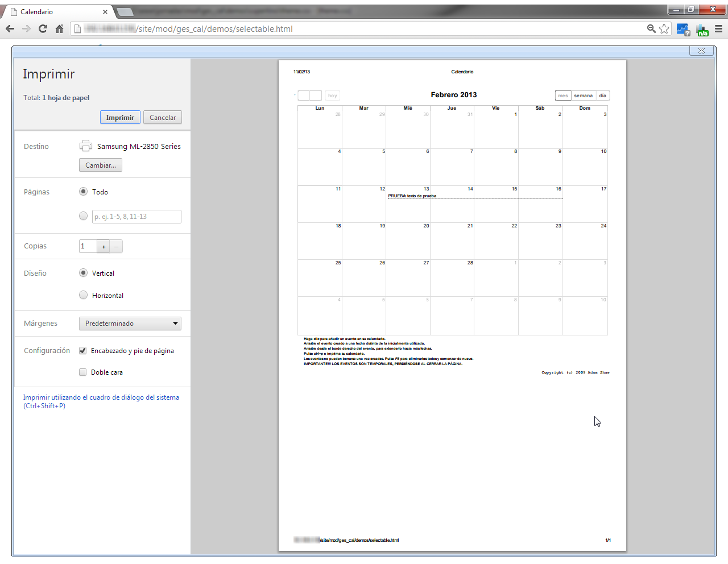728x564 pixels.
Task: Close the print preview dialog
Action: [x=701, y=51]
